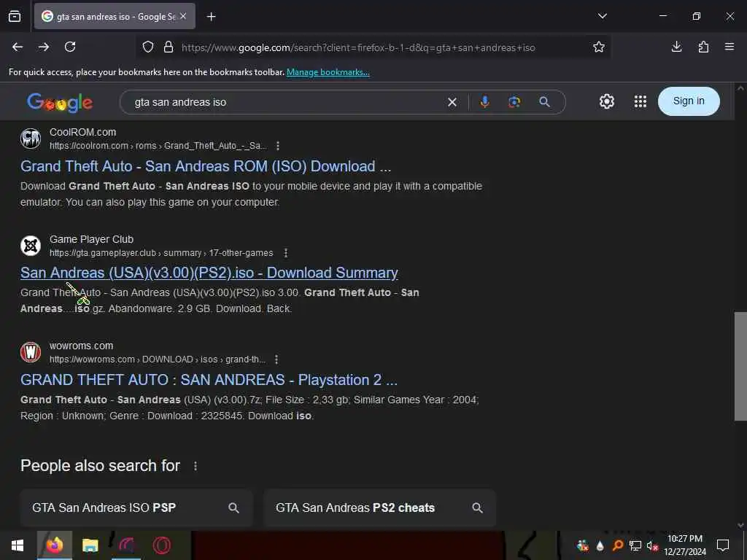The image size is (747, 560).
Task: Open options beside 'People also search for'
Action: tap(196, 466)
